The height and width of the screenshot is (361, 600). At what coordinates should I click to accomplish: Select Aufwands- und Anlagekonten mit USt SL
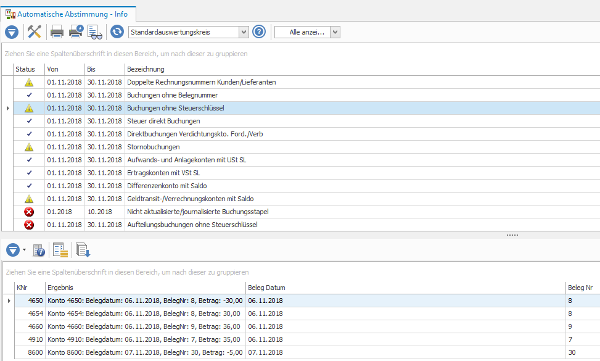pyautogui.click(x=186, y=160)
